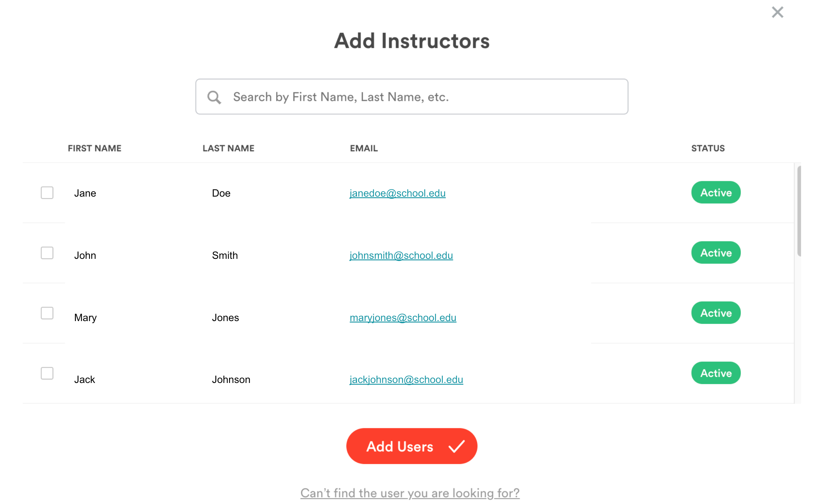Viewport: 824px width, 504px height.
Task: Select John Smith's checkbox
Action: [x=47, y=253]
